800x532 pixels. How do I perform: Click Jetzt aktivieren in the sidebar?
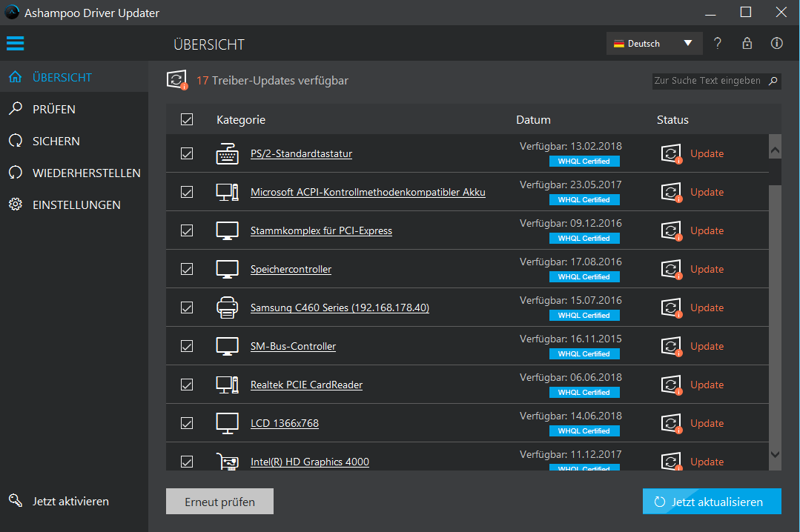pos(70,502)
